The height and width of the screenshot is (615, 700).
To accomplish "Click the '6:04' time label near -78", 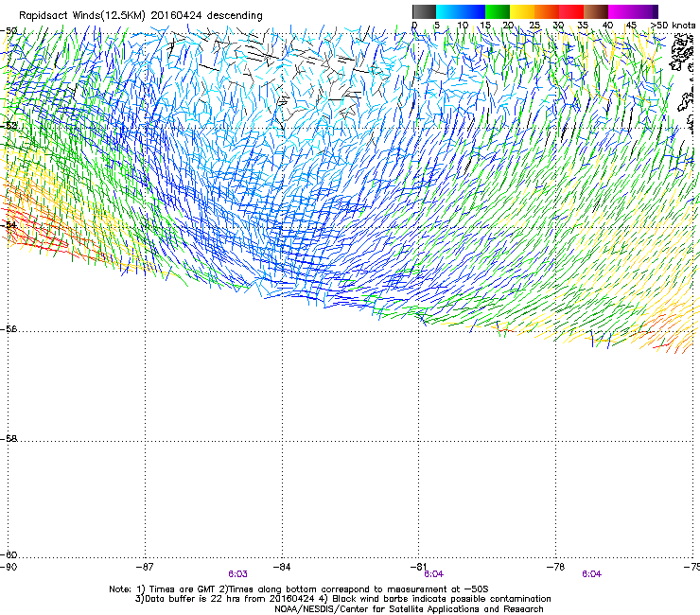I will coord(591,574).
